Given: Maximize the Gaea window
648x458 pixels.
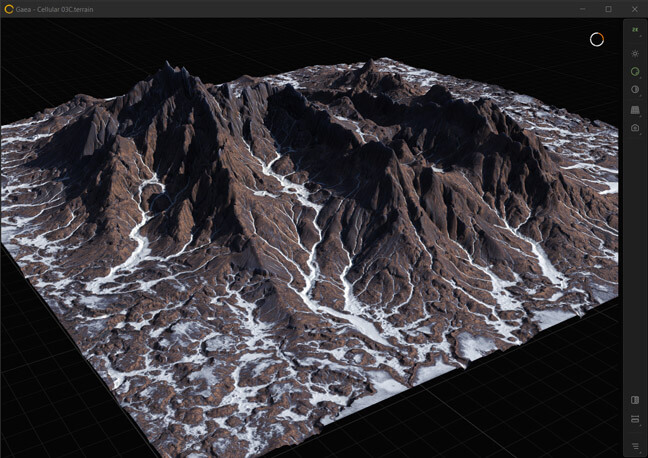Looking at the screenshot, I should 608,8.
